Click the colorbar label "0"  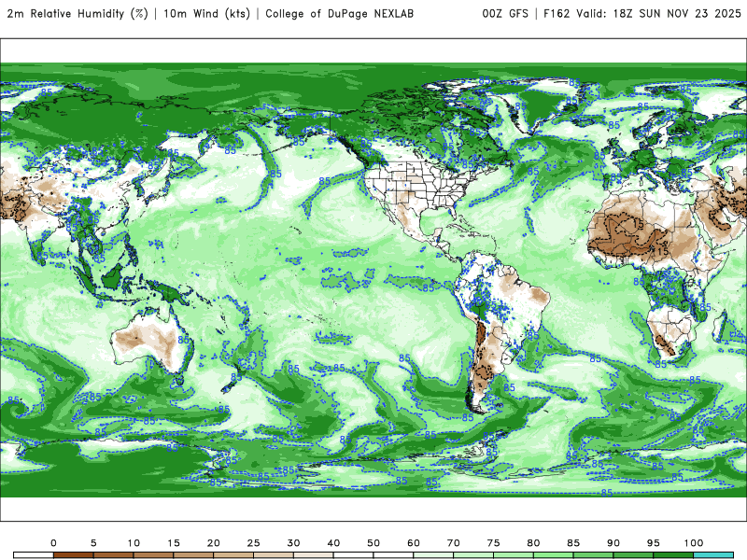click(53, 543)
